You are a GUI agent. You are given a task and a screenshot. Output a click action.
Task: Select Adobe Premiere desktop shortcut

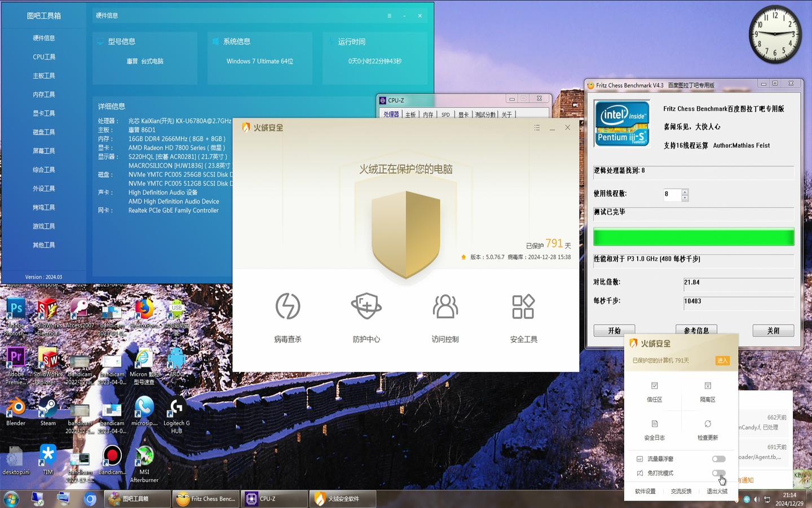click(16, 365)
